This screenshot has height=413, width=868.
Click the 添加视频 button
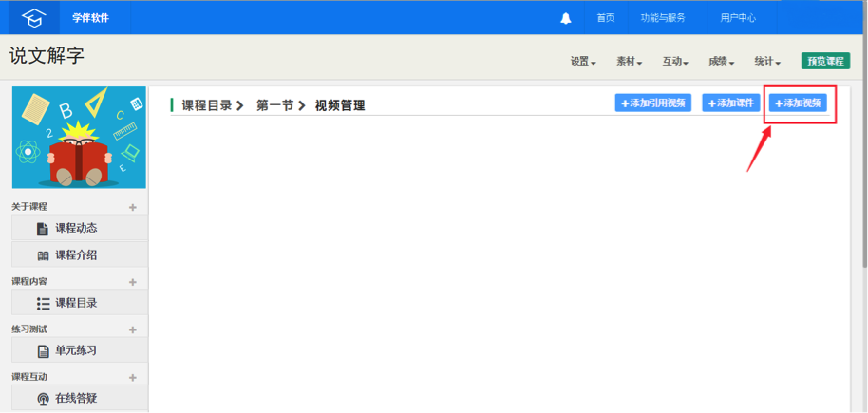point(798,103)
